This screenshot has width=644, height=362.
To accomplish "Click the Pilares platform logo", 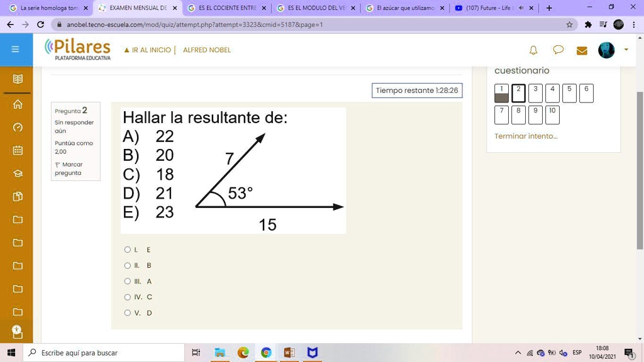I will coord(75,50).
